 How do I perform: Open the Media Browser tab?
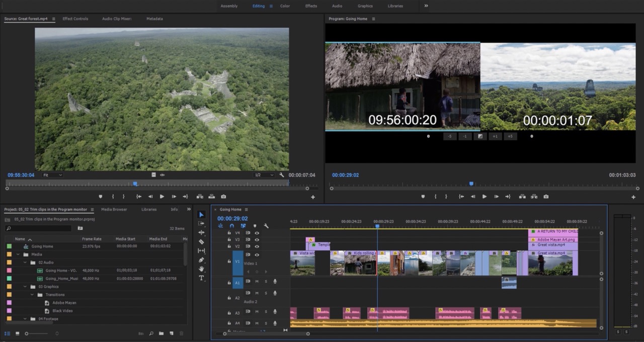click(114, 209)
